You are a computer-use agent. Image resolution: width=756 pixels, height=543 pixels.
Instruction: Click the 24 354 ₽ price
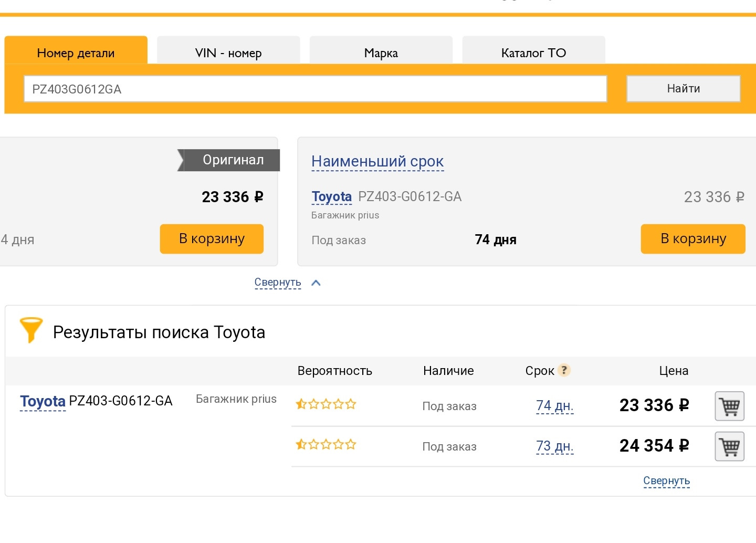point(654,446)
